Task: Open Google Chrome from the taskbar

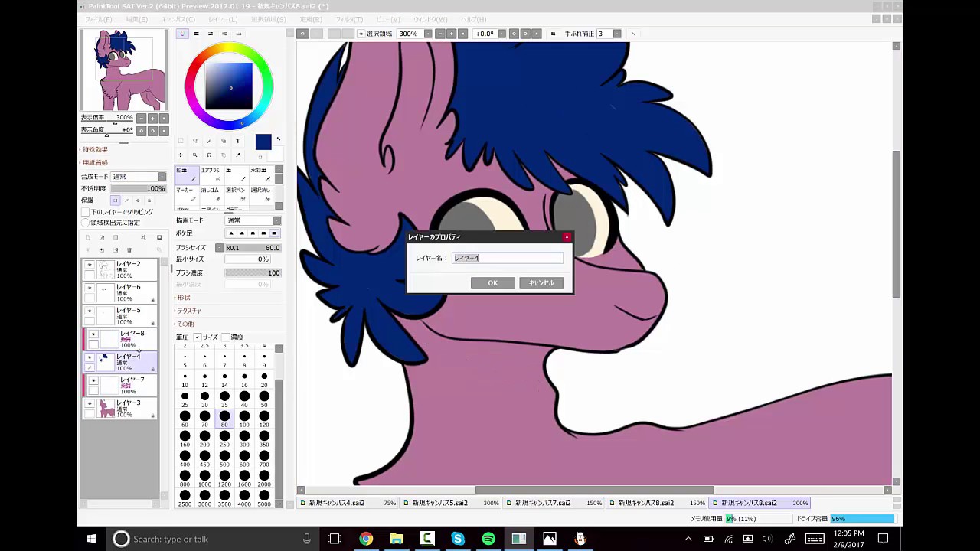Action: [366, 539]
